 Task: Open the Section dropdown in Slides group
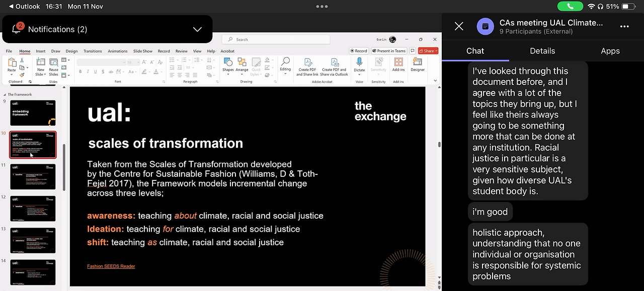tap(65, 75)
